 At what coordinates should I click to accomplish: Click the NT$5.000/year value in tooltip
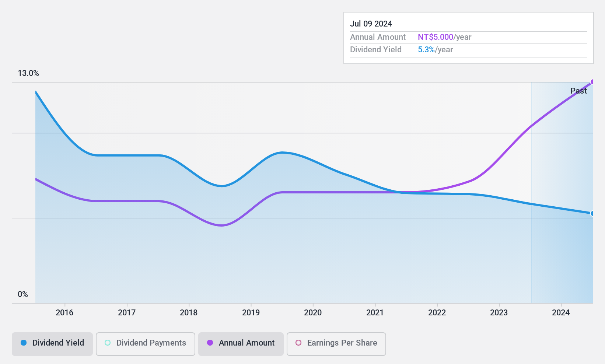coord(445,37)
